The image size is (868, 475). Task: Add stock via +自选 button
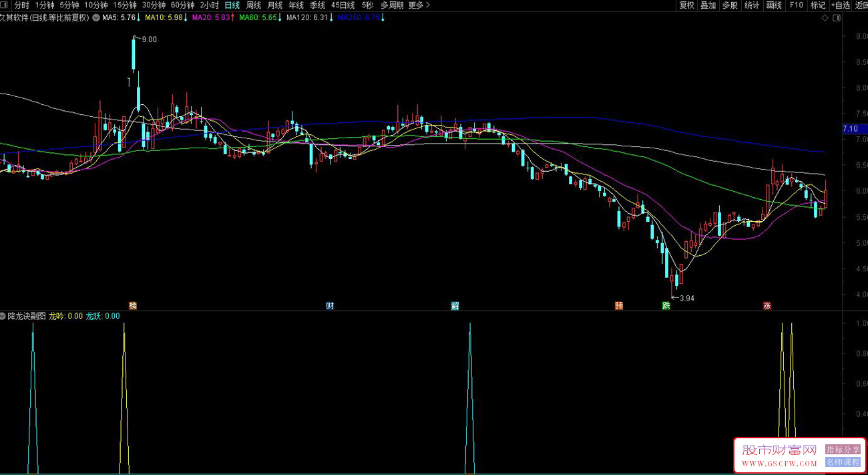point(840,5)
